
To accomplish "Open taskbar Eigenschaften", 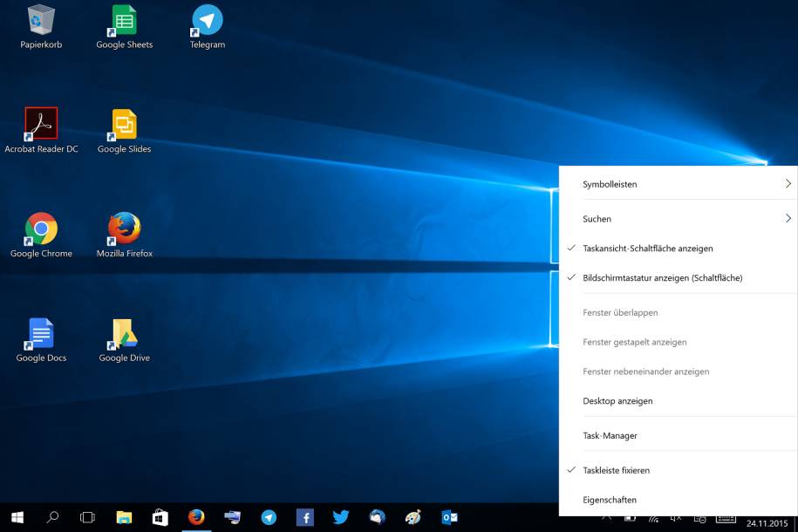I will pyautogui.click(x=678, y=500).
